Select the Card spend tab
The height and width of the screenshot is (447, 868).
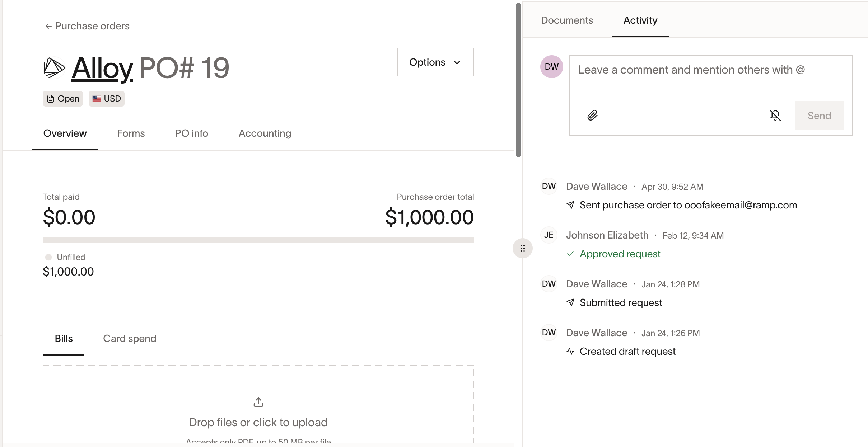click(130, 339)
